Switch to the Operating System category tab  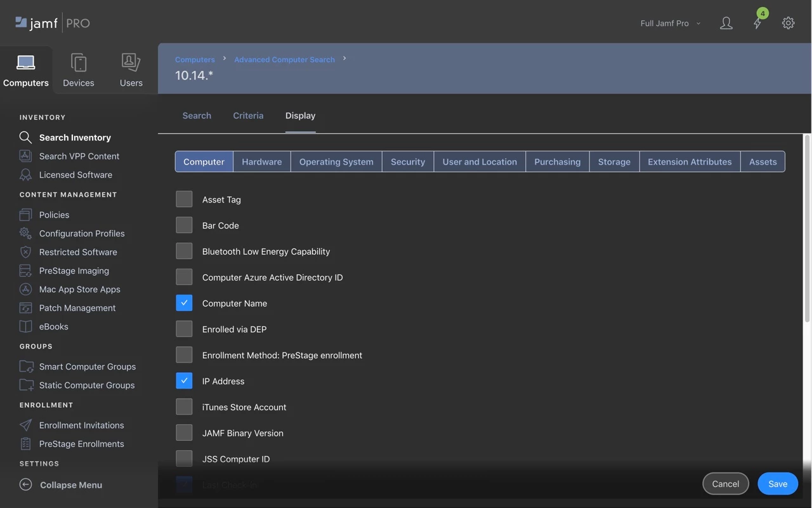336,161
